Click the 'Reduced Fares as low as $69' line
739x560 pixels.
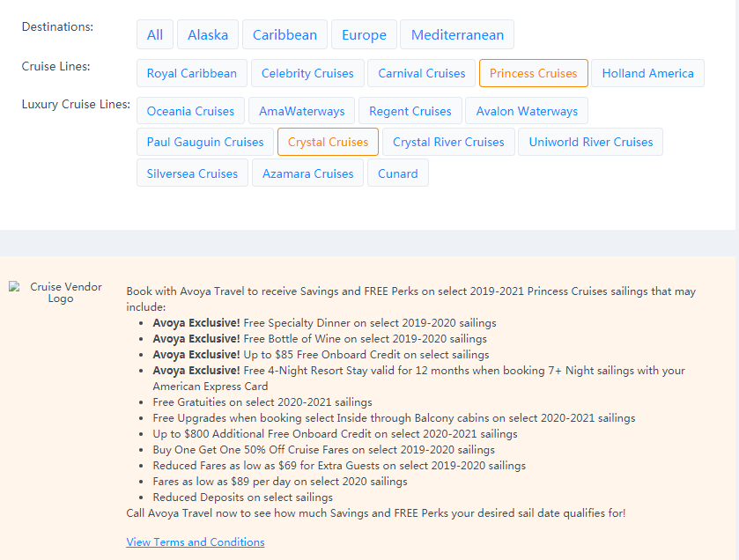(x=339, y=466)
